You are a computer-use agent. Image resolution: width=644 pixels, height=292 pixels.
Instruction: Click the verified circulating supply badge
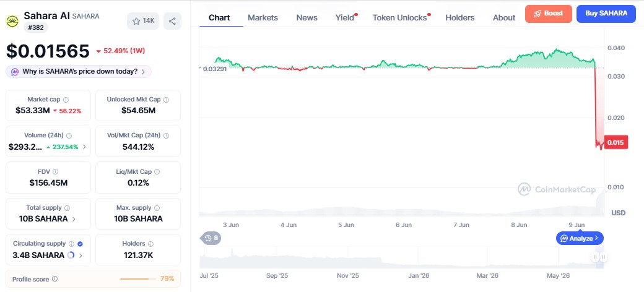(x=80, y=244)
